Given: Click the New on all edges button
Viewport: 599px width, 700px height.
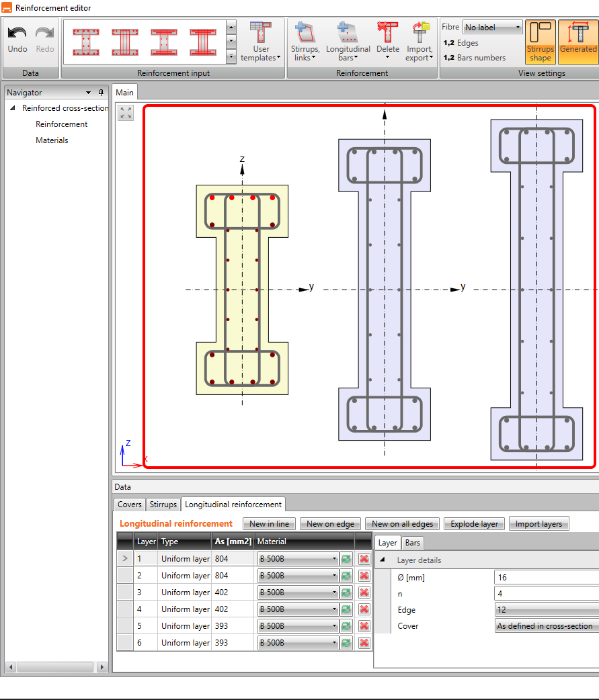Looking at the screenshot, I should [x=402, y=524].
